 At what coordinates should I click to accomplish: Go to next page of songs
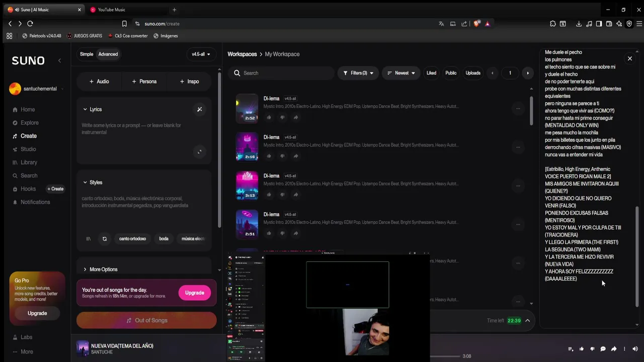pyautogui.click(x=527, y=73)
